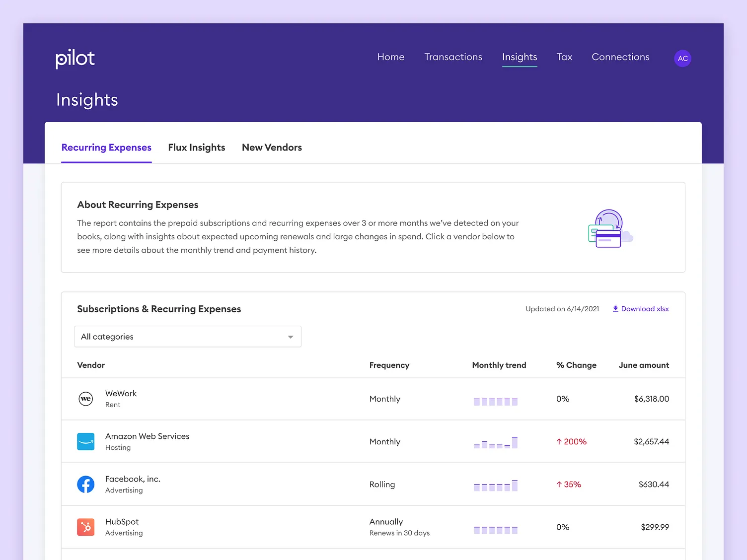747x560 pixels.
Task: Open the All categories dropdown
Action: (x=188, y=337)
